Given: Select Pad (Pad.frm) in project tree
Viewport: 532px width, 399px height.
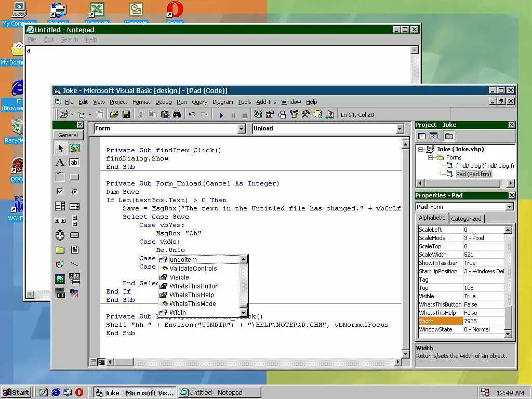Looking at the screenshot, I should pyautogui.click(x=473, y=174).
